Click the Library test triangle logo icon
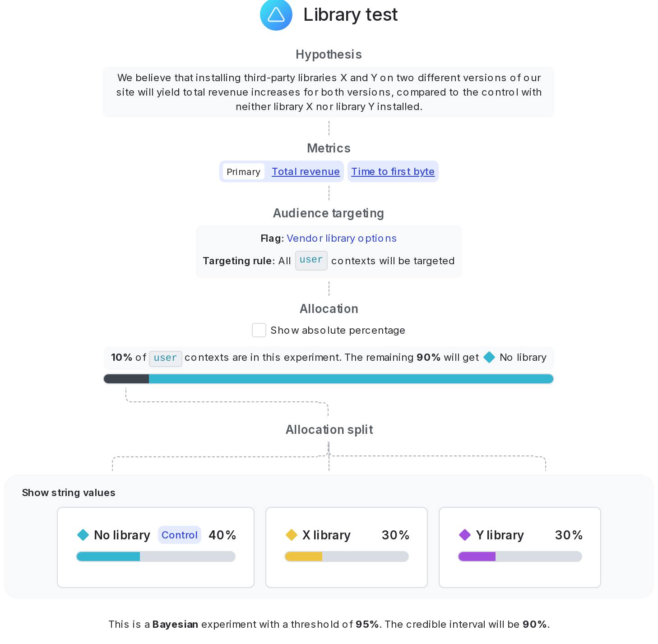 [276, 15]
